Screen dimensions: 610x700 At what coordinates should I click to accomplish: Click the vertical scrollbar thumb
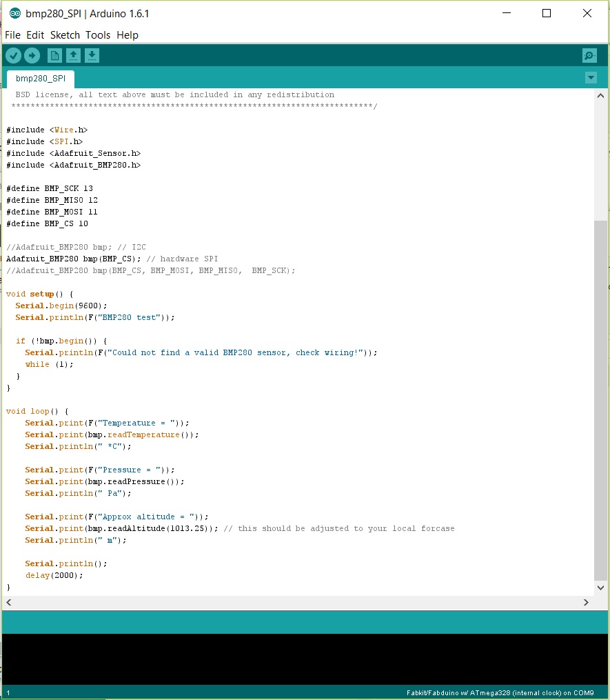pyautogui.click(x=600, y=400)
